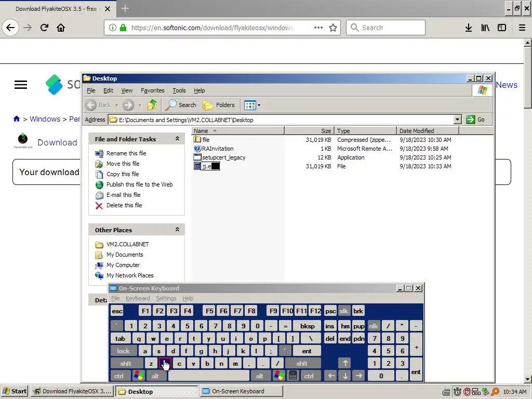
Task: Open Explorer File menu
Action: click(91, 90)
